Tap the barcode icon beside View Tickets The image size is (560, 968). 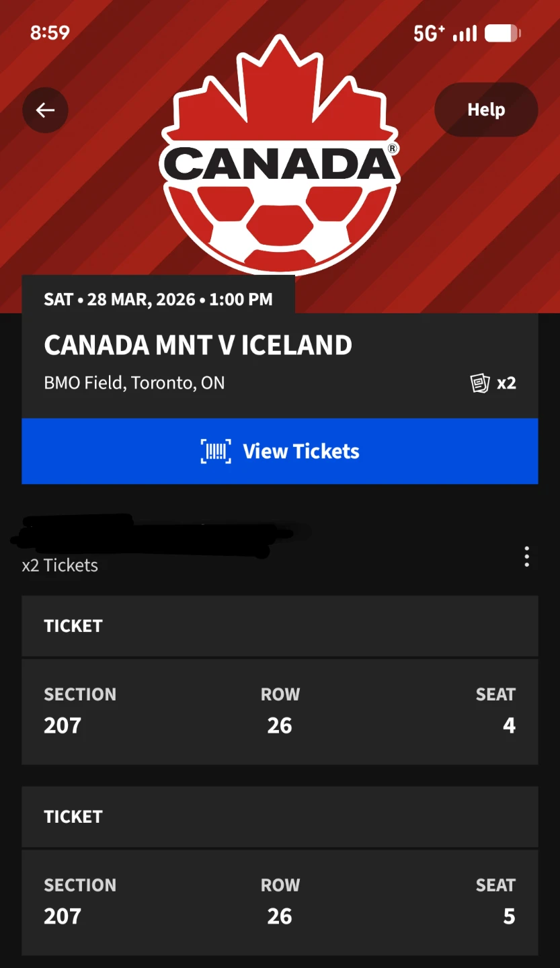[216, 451]
